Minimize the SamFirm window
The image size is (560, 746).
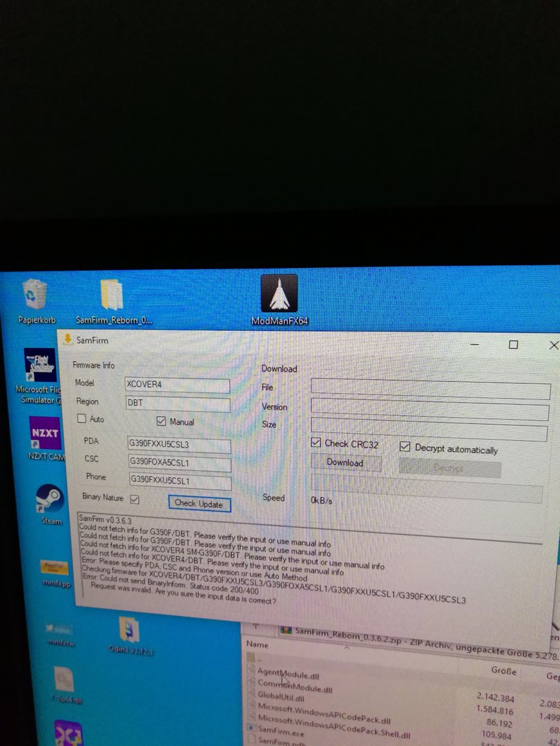(x=474, y=344)
